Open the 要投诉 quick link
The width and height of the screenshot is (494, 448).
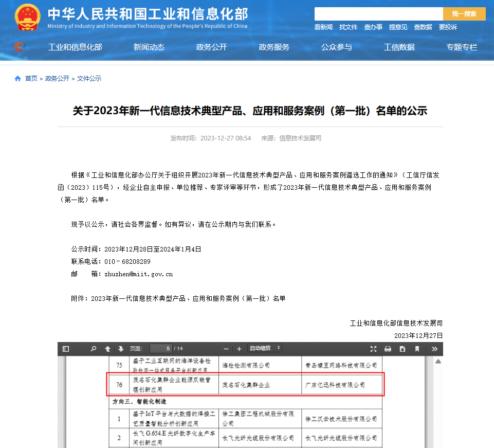[448, 27]
